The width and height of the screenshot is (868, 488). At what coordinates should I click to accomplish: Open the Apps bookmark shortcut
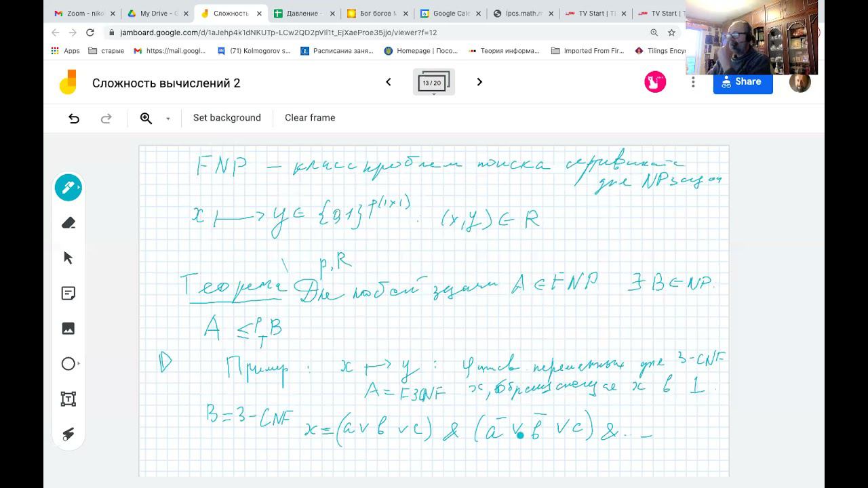pos(65,51)
